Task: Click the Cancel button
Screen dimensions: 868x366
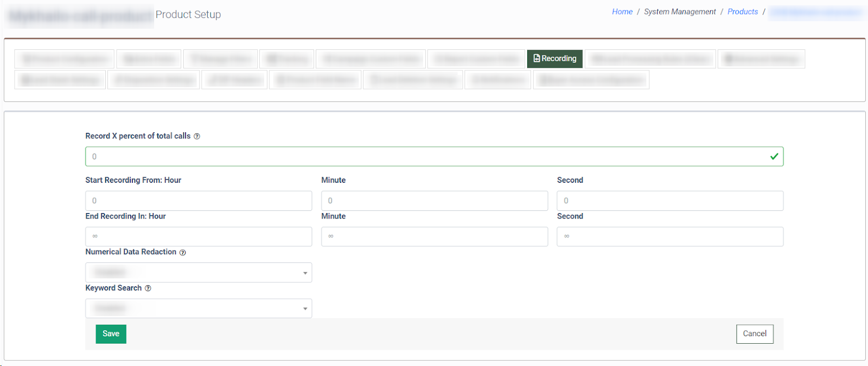Action: tap(754, 334)
